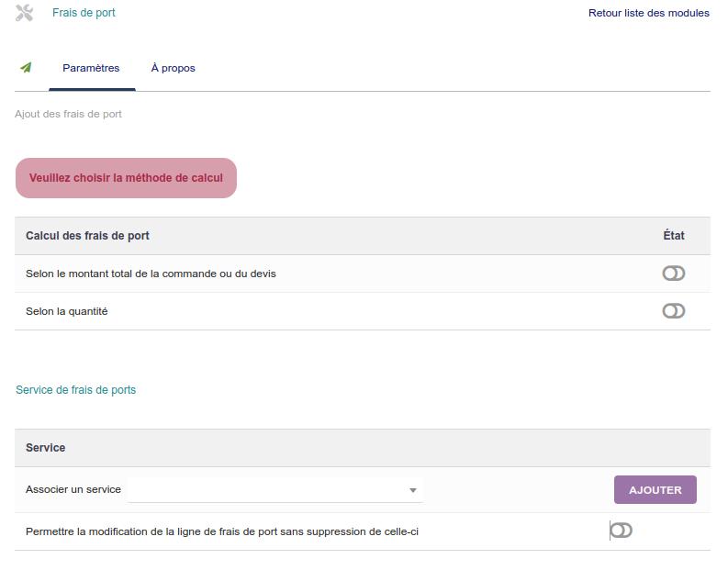Click the 'Veuillez choisir la méthode de calcul' warning
728x570 pixels.
tap(126, 178)
